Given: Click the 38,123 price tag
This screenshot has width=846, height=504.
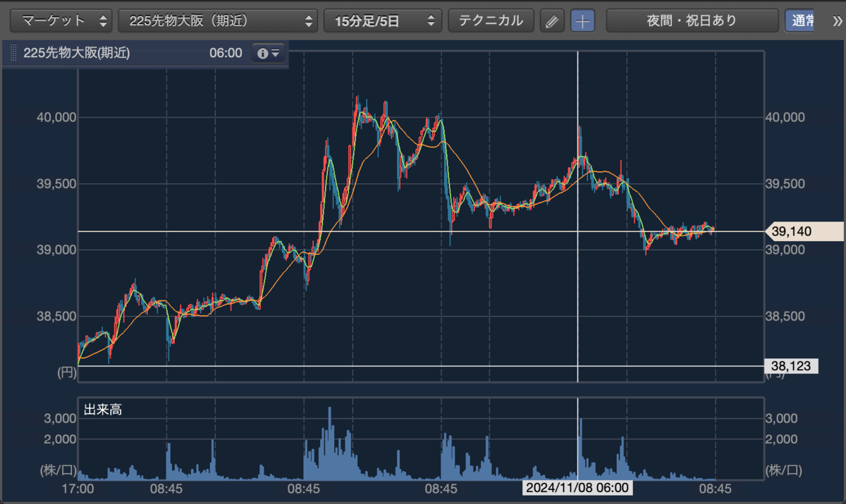Looking at the screenshot, I should pos(792,366).
